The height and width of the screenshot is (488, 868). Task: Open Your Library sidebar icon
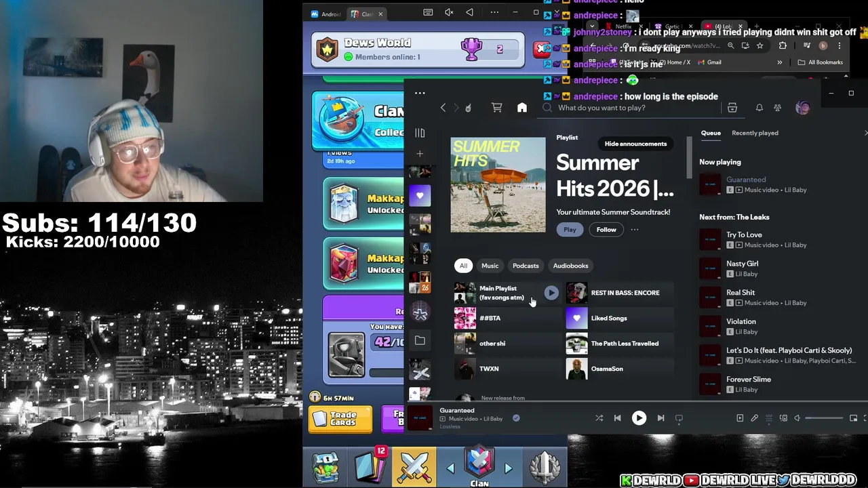(420, 133)
